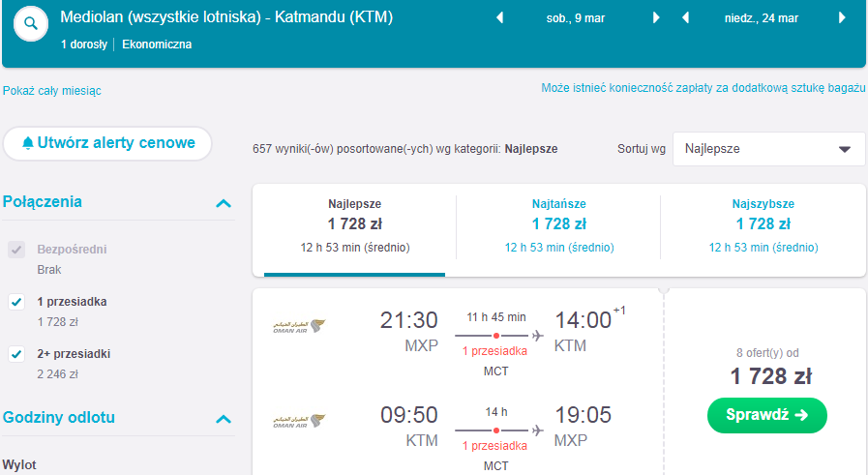Switch to the Najszybsze tab
The width and height of the screenshot is (868, 475).
point(763,225)
